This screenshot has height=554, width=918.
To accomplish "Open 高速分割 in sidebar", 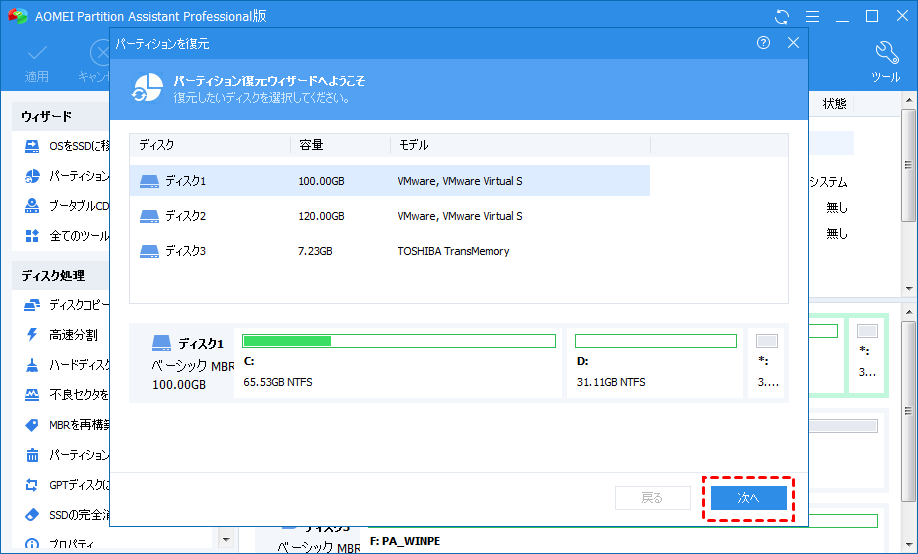I will (61, 335).
